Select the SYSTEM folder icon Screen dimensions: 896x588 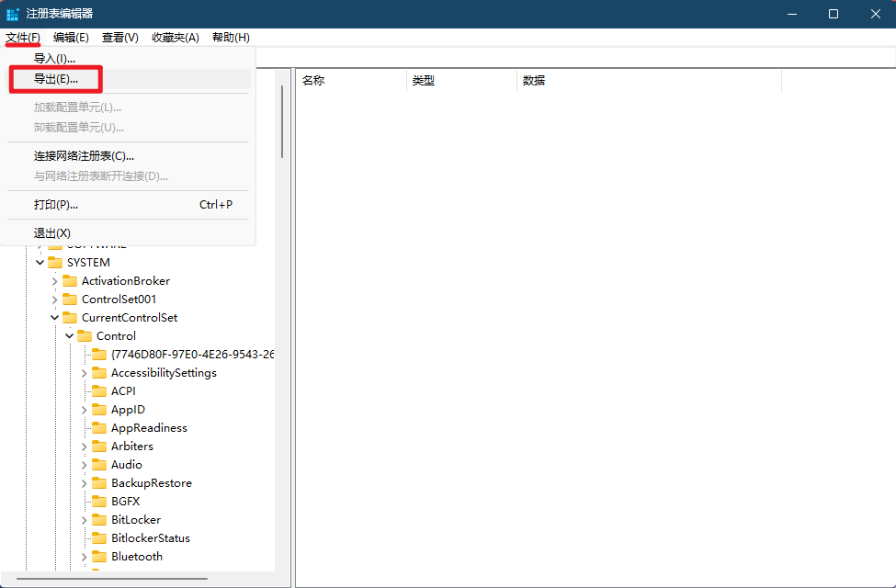click(x=55, y=263)
